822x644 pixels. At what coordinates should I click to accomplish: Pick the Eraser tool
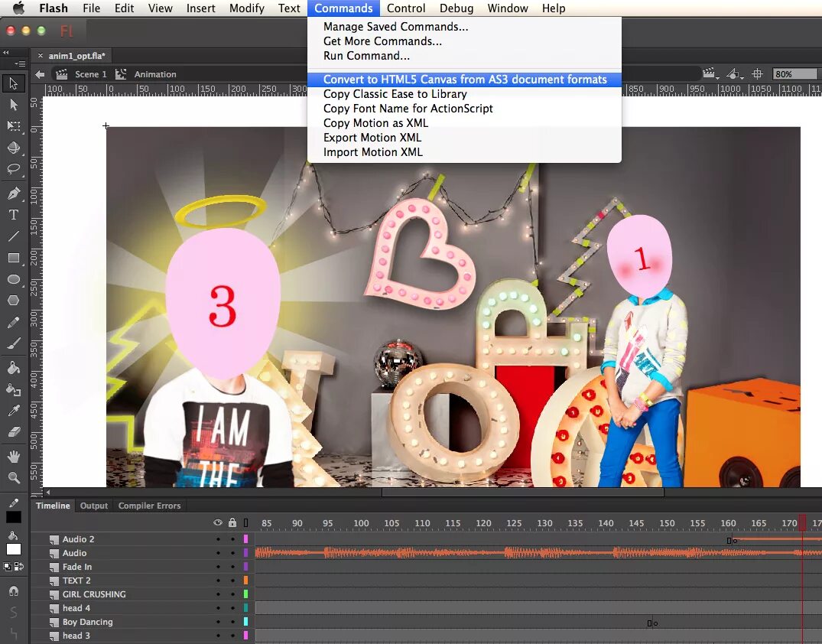click(x=14, y=431)
